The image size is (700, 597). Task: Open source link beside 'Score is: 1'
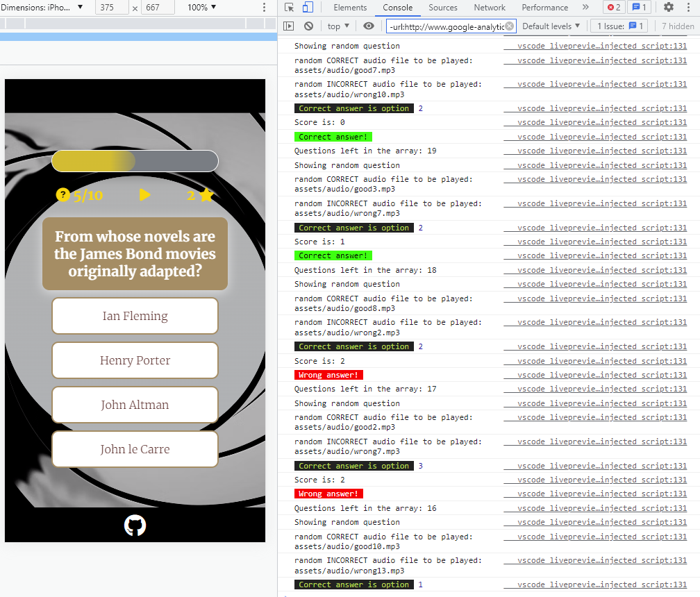click(595, 242)
